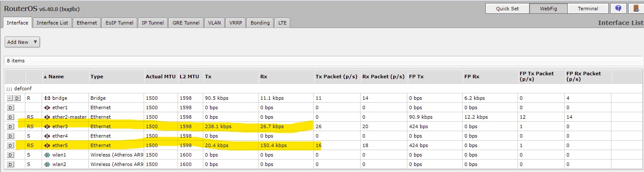Click the 90.9 kbps FP Tx value
The width and height of the screenshot is (644, 172).
pyautogui.click(x=421, y=117)
